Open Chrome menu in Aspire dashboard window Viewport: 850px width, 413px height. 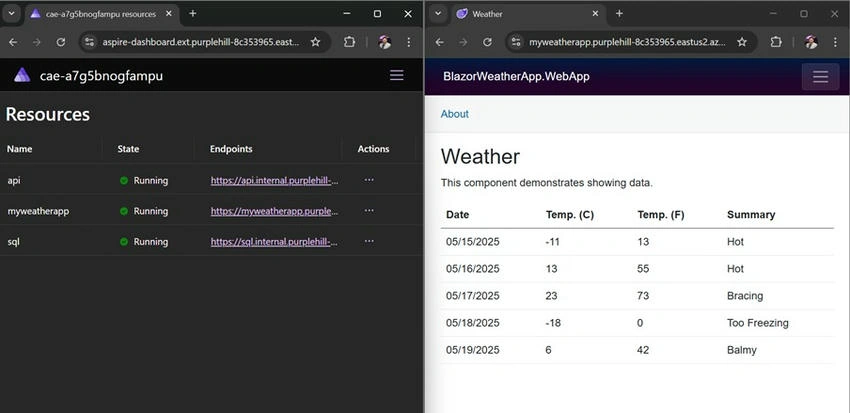point(409,42)
